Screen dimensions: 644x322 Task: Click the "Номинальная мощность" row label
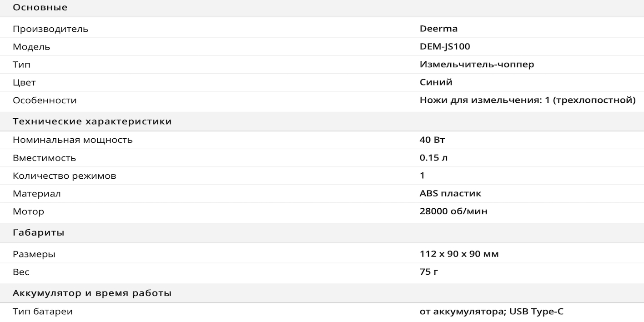tap(73, 140)
